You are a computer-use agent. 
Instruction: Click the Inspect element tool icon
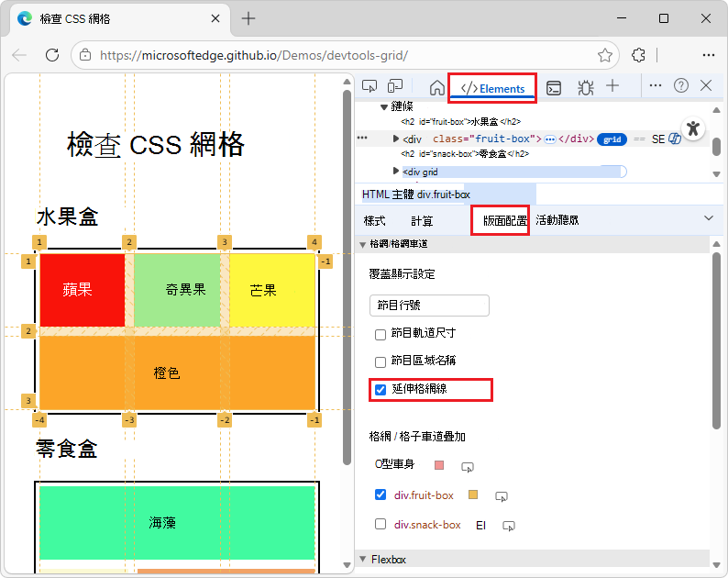point(370,86)
